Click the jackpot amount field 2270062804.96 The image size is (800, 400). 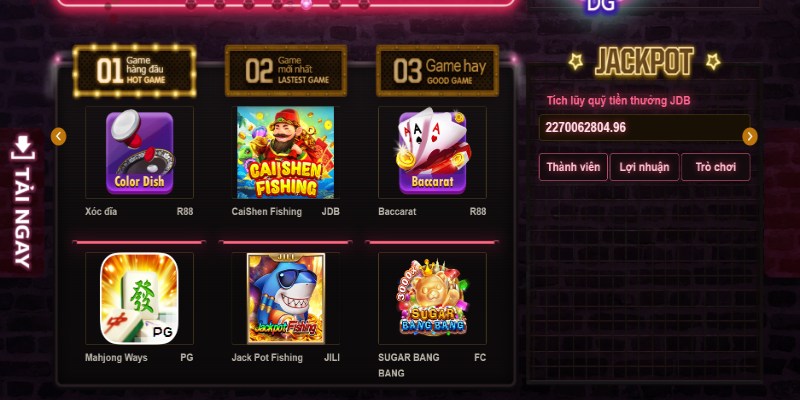point(644,128)
